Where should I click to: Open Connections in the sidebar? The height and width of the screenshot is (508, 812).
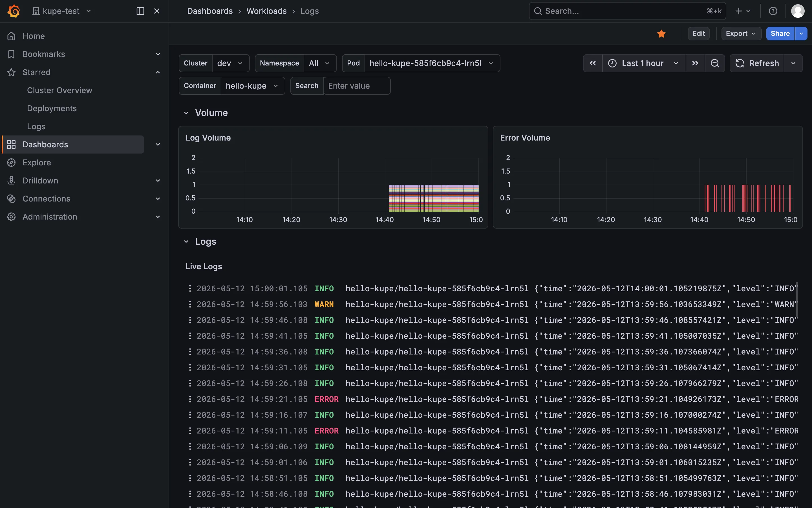tap(46, 199)
